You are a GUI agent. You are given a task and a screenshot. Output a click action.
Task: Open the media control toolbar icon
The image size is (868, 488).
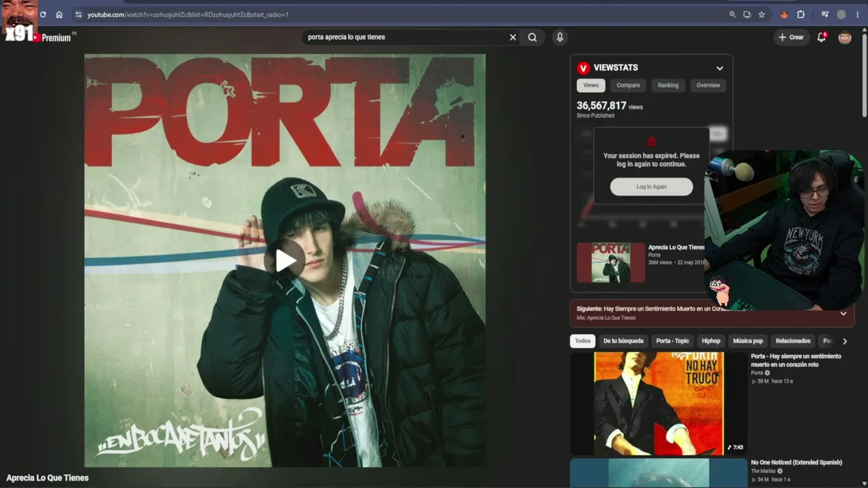tap(825, 14)
